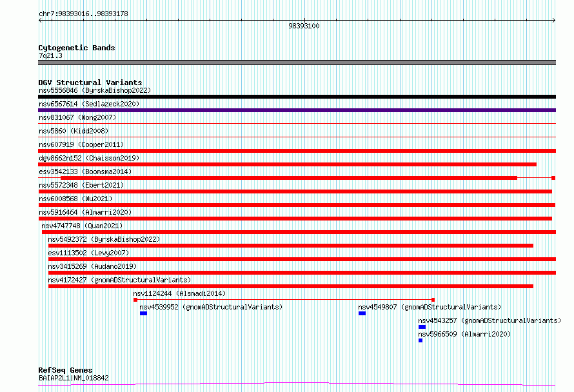Image resolution: width=574 pixels, height=392 pixels.
Task: Click the 7q21.3 band label
Action: tap(50, 55)
